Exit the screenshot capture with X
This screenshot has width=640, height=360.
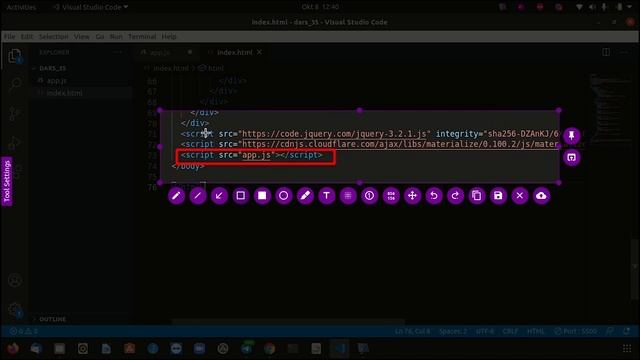520,196
